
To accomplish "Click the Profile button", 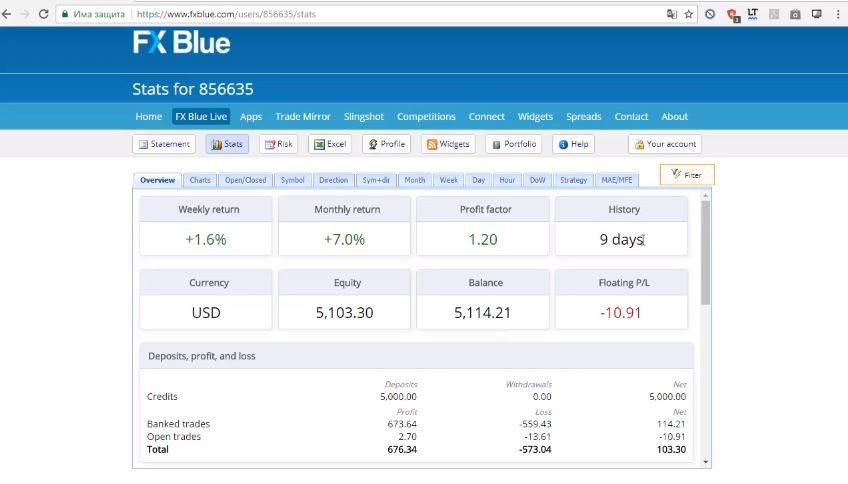I will (x=386, y=144).
